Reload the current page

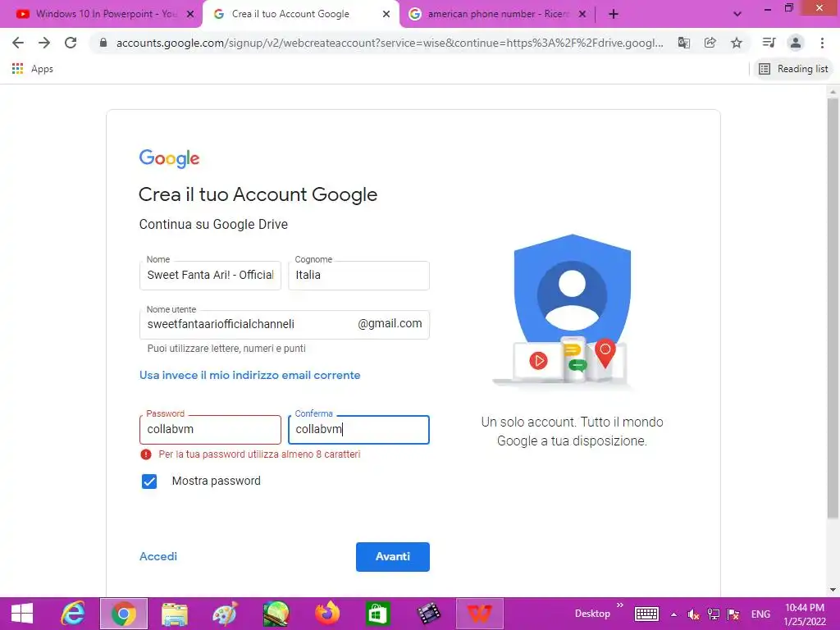pos(71,43)
